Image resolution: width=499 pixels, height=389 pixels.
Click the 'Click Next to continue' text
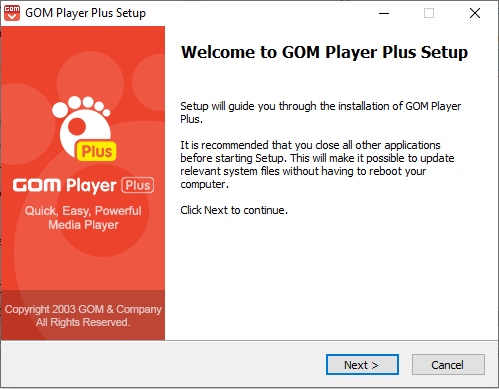234,210
